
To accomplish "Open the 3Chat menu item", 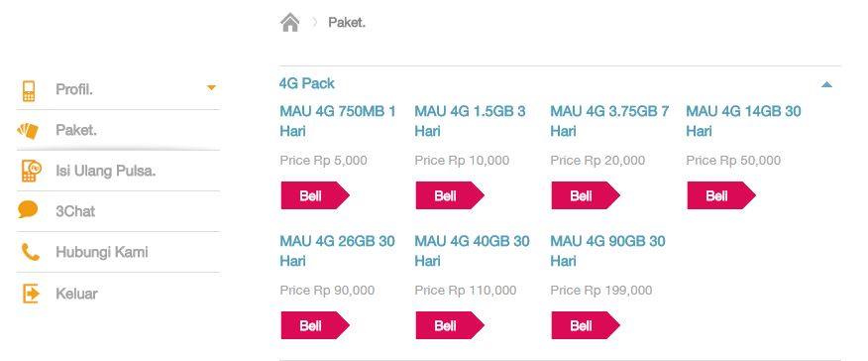I will 75,211.
